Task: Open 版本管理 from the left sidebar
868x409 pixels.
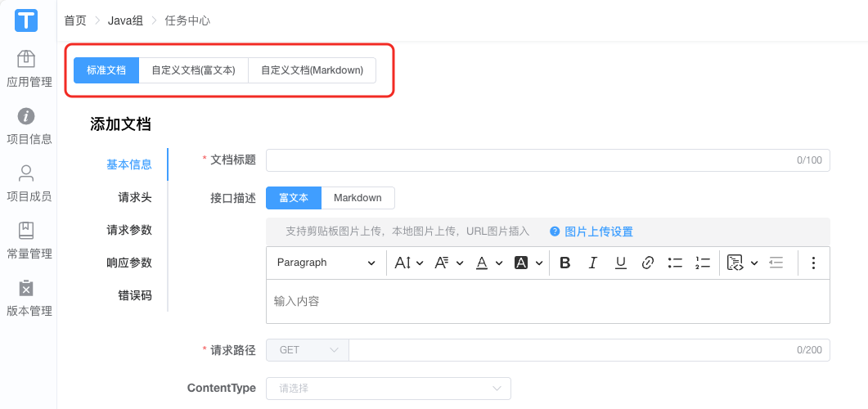Action: (x=29, y=299)
